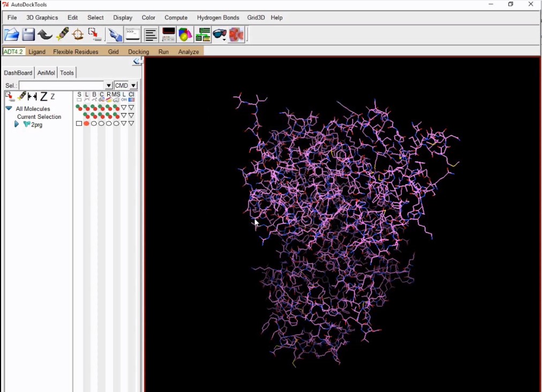Click the 3D stereo glasses icon

click(x=220, y=35)
